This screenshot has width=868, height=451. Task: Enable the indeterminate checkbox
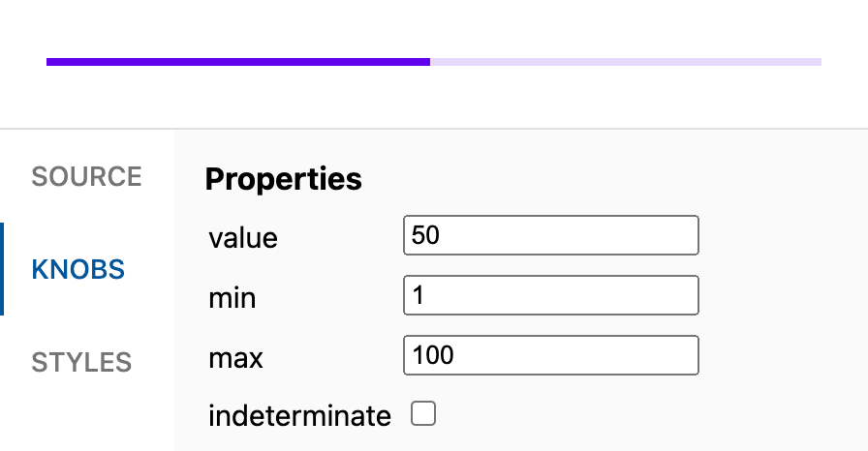[x=423, y=414]
